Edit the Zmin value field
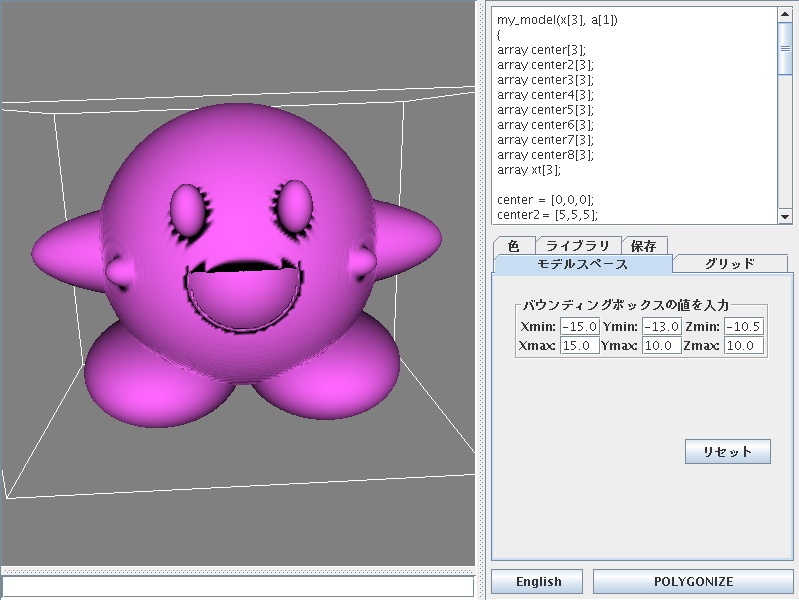 [x=744, y=326]
